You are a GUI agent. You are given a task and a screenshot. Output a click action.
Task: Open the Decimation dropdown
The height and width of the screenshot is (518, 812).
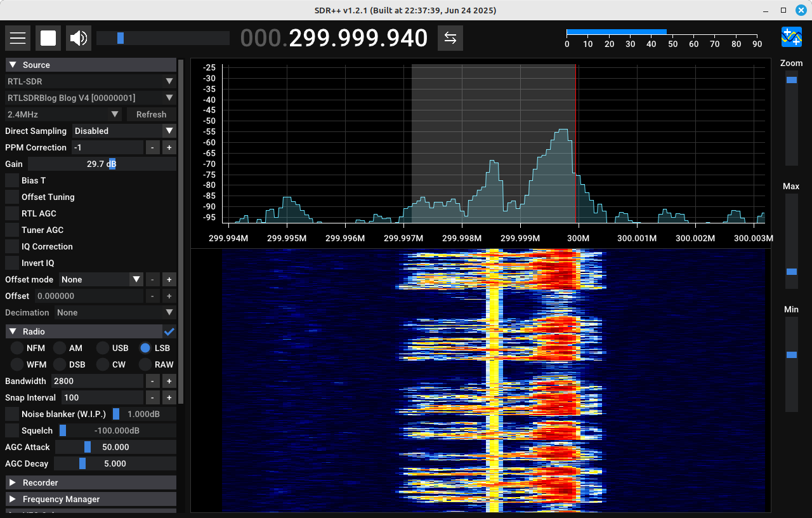point(115,312)
